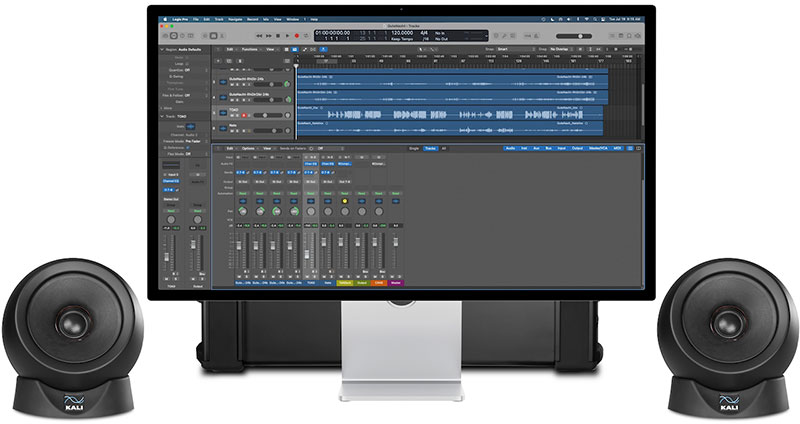Select the yellow Talkback channel strip label
This screenshot has width=800, height=424.
click(x=345, y=283)
